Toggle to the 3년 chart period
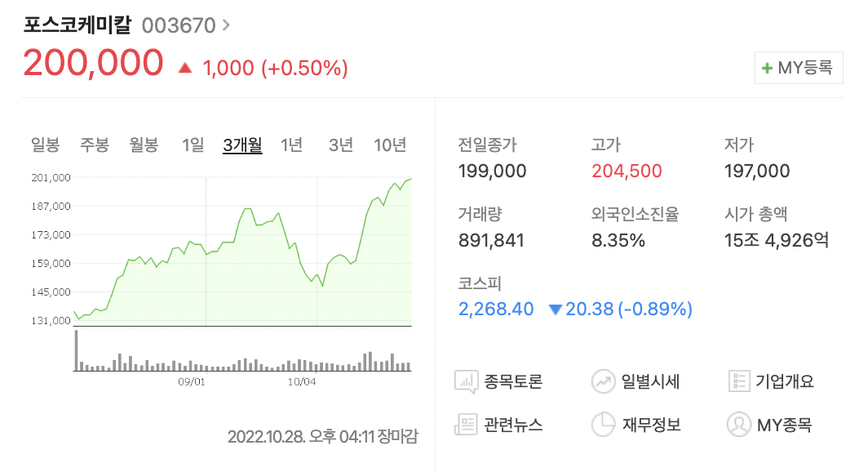This screenshot has width=868, height=472. (x=340, y=144)
